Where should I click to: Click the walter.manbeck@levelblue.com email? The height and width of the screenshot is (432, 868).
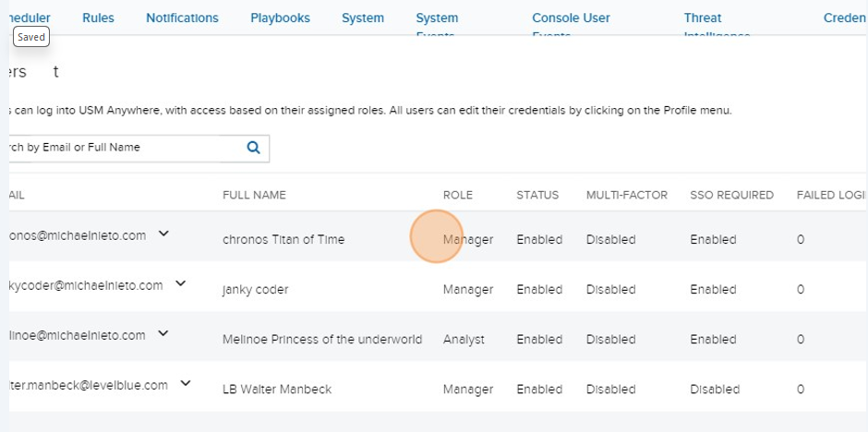coord(89,385)
